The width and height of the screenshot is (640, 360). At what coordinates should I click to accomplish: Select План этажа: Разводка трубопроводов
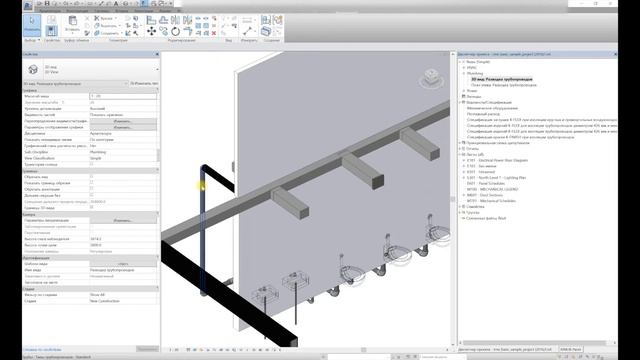pos(504,85)
